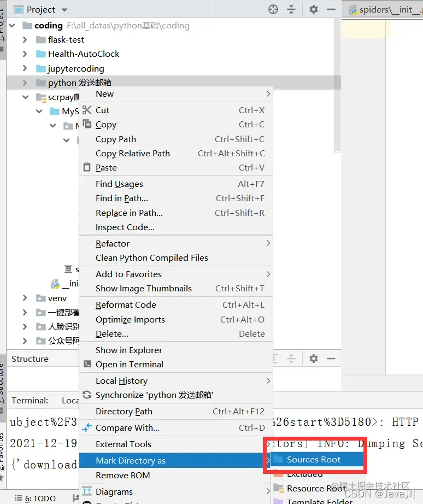Expand the 人脸识别 folder

25,326
